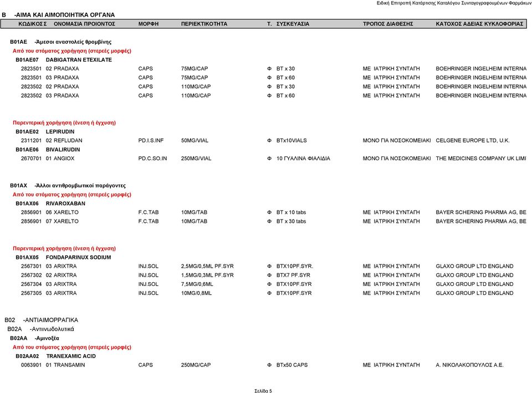Click the ΚΩΔΙΚΟΣ Σ column header
Viewport: 532px width, 393px height.
point(32,24)
